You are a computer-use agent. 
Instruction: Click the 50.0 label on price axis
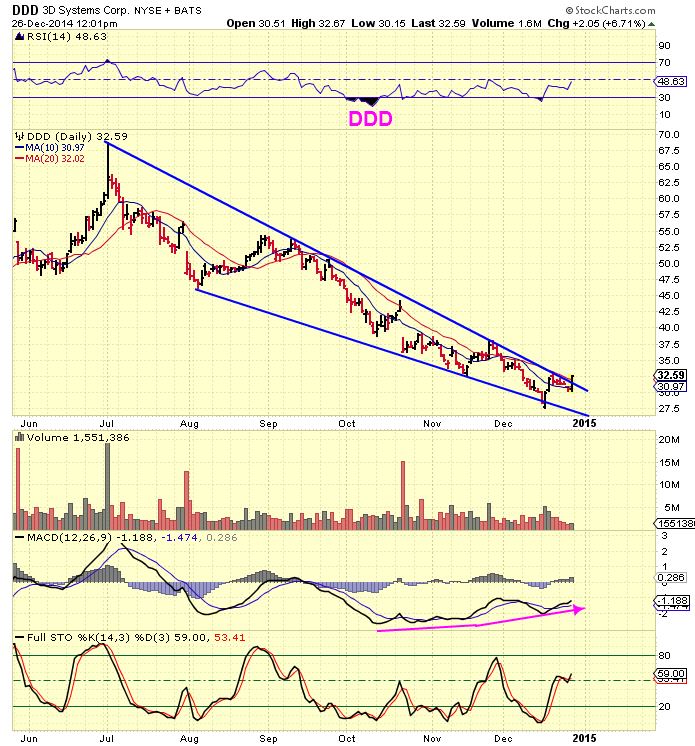point(669,263)
